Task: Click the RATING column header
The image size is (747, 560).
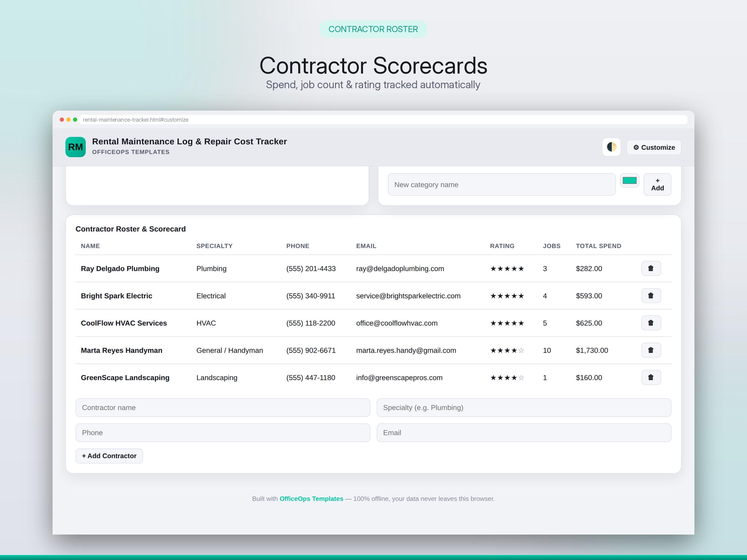Action: pyautogui.click(x=502, y=246)
